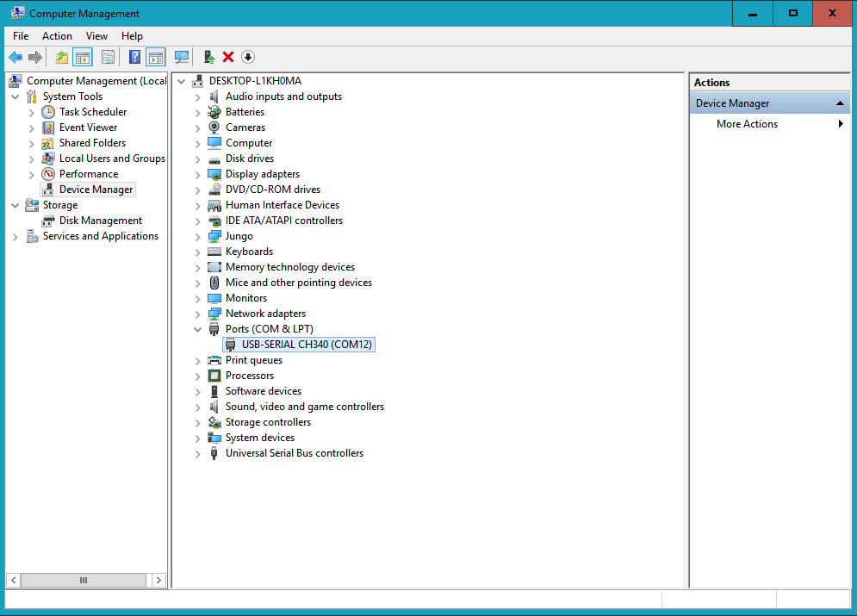Screen dimensions: 857x616
Task: Click the left pane scroll left arrow
Action: coord(13,580)
